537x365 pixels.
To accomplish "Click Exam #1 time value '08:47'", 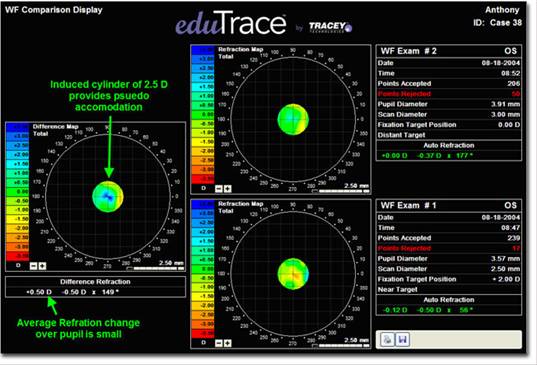I will (510, 228).
